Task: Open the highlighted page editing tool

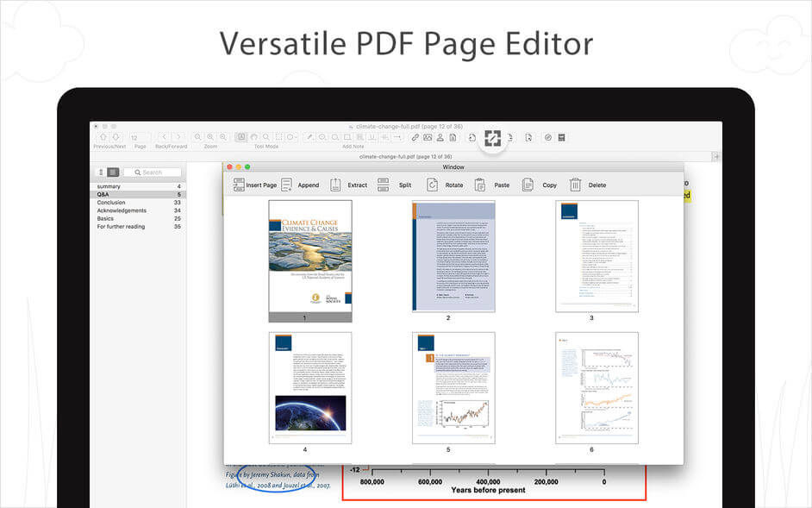Action: [491, 138]
